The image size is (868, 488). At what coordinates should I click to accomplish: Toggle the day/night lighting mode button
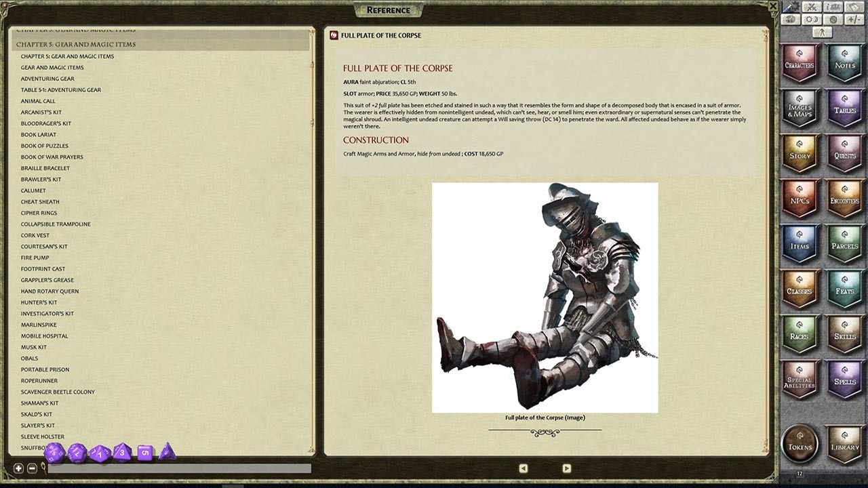pos(812,19)
